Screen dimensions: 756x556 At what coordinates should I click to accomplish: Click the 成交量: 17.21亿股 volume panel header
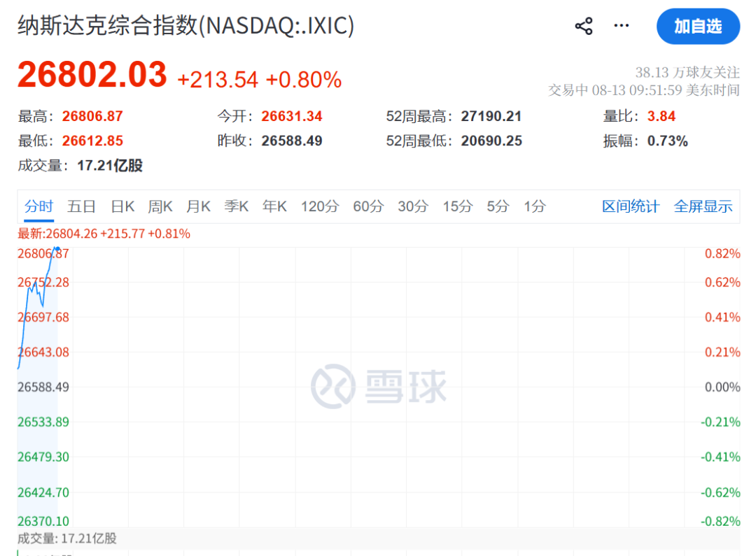tap(67, 539)
